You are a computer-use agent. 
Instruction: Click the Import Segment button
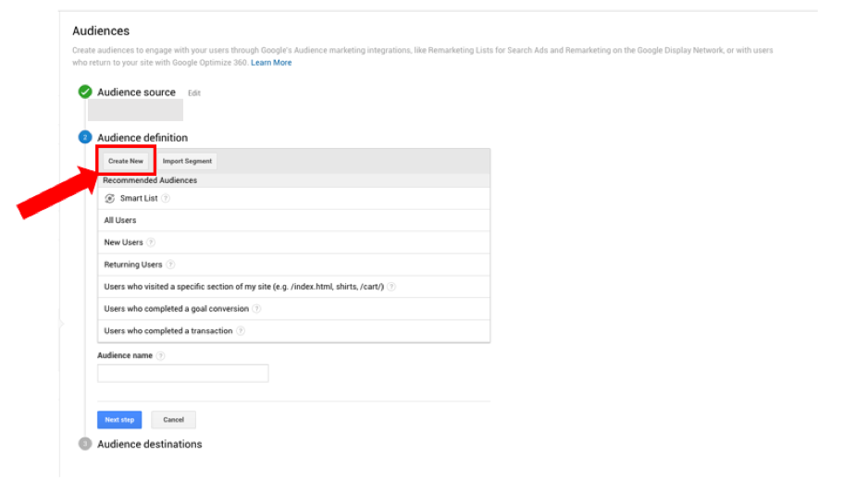(187, 161)
